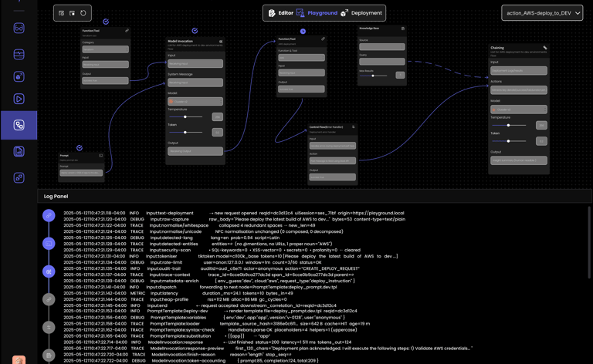Click check status badge above Model Invocation node

tap(195, 31)
